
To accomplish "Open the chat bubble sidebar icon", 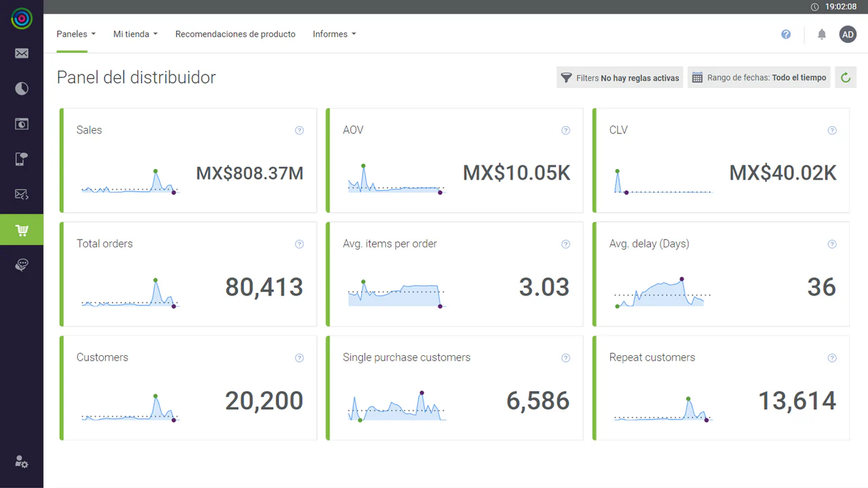I will click(22, 265).
